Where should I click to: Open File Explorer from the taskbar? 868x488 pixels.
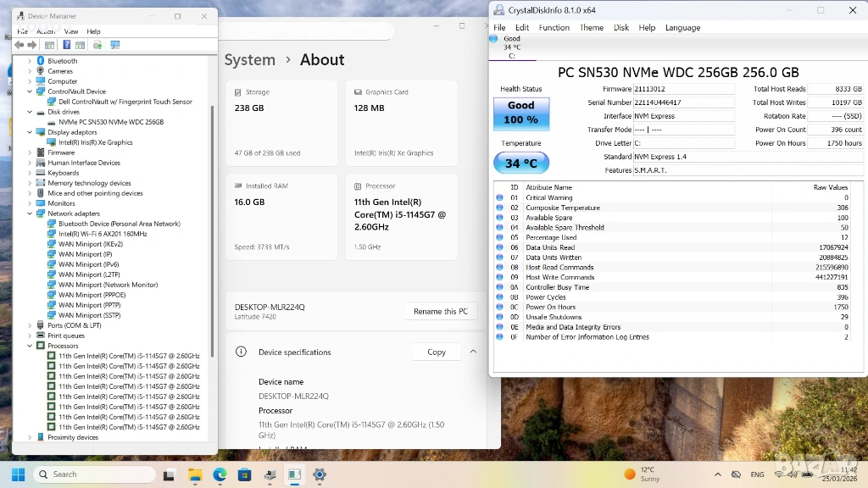(x=194, y=474)
